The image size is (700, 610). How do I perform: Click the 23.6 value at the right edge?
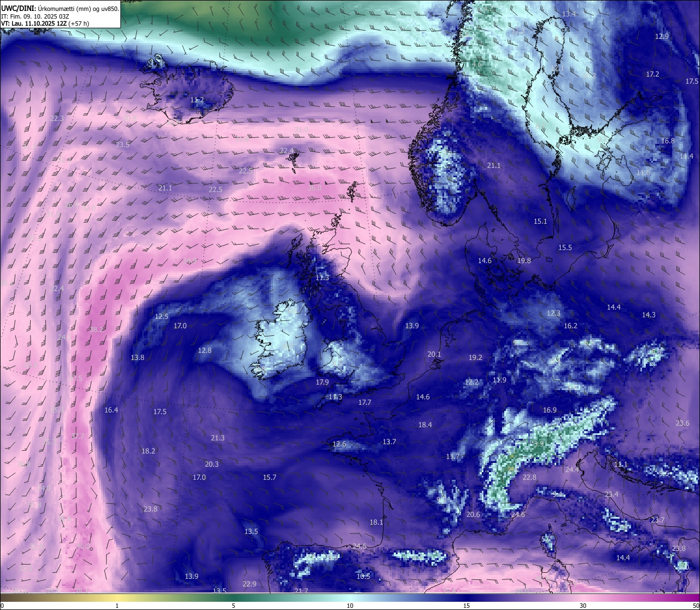tap(682, 423)
